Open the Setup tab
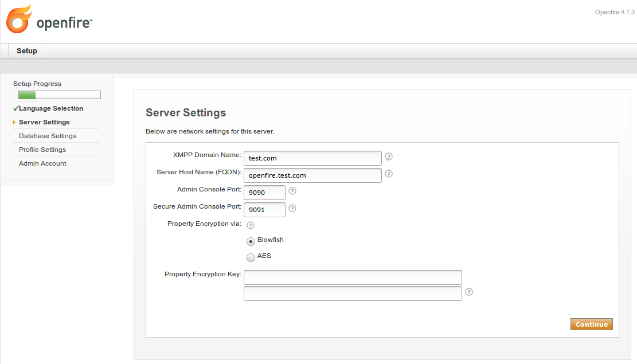This screenshot has height=364, width=637. pos(27,51)
